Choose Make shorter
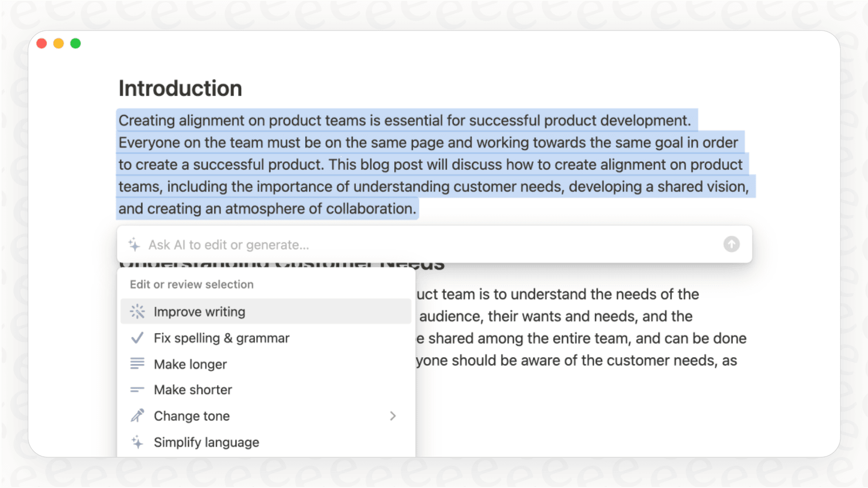The height and width of the screenshot is (488, 868). click(193, 389)
